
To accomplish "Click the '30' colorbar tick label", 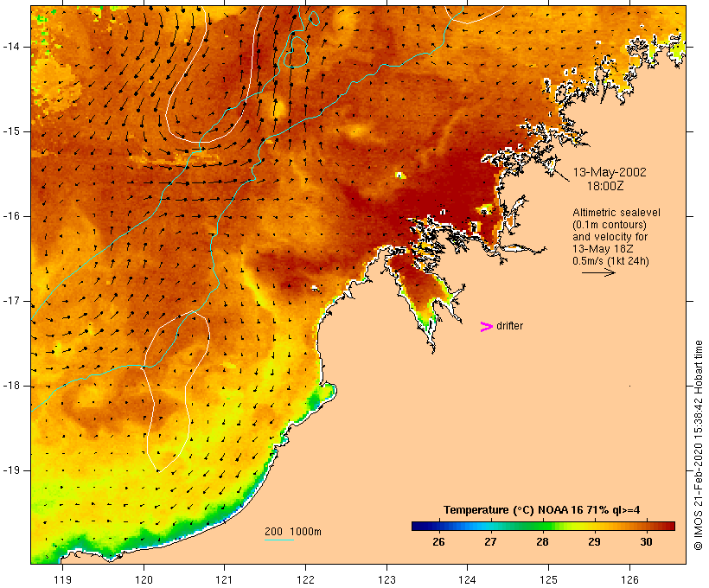I will [646, 541].
